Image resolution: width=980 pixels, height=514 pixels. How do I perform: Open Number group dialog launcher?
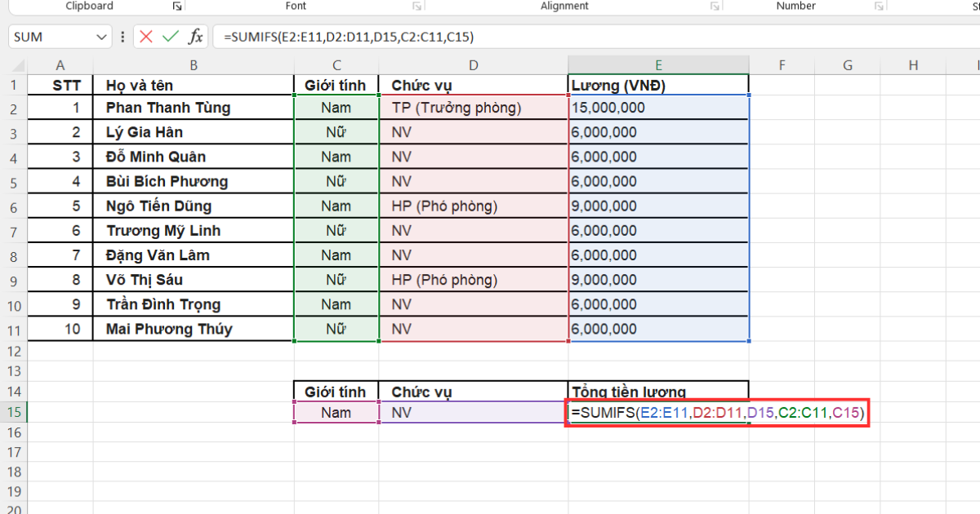point(878,6)
